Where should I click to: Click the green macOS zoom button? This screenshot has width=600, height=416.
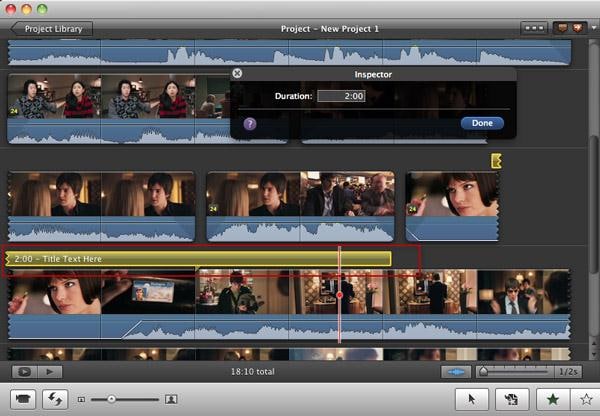point(42,8)
